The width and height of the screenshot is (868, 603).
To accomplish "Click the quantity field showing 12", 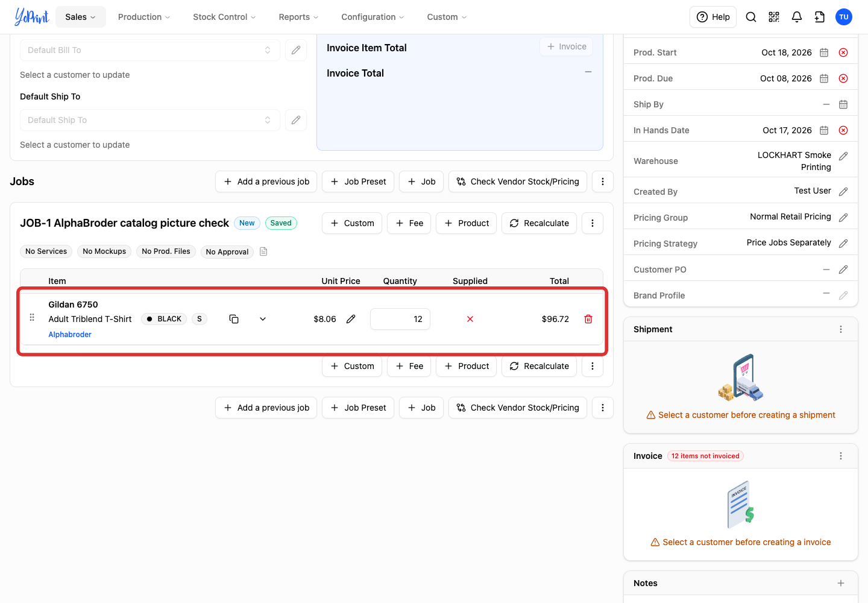I will (x=400, y=319).
